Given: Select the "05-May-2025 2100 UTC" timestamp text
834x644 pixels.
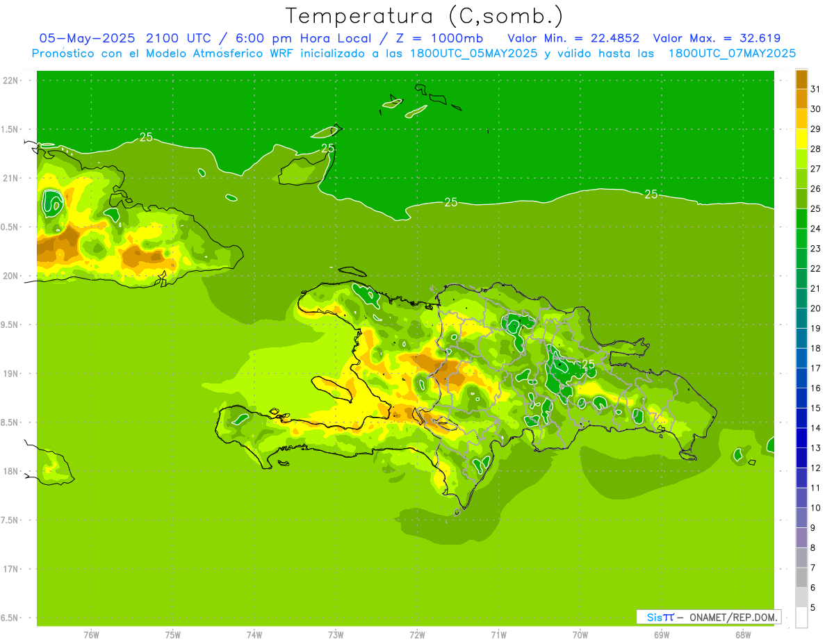Looking at the screenshot, I should 124,38.
